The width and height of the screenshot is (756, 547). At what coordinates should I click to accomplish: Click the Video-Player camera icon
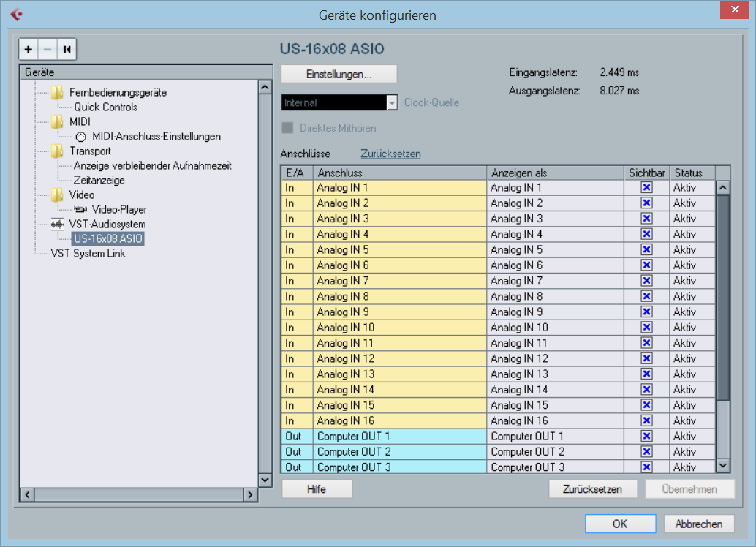(80, 209)
